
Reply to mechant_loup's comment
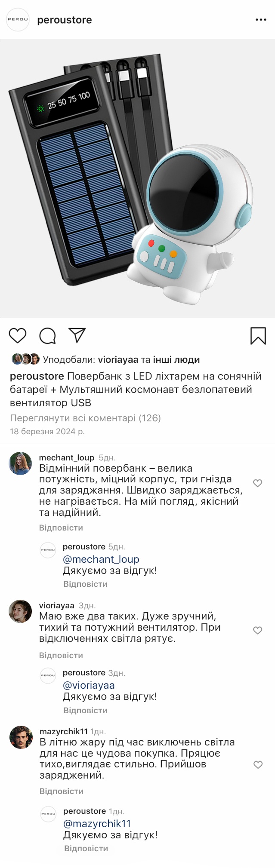click(x=61, y=528)
